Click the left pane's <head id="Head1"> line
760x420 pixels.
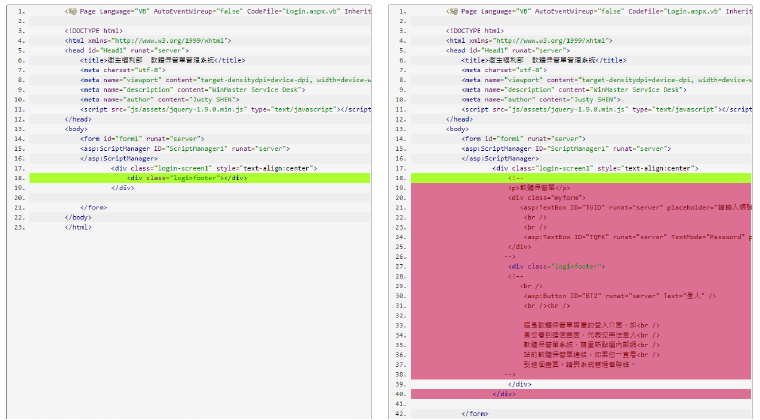(x=127, y=50)
